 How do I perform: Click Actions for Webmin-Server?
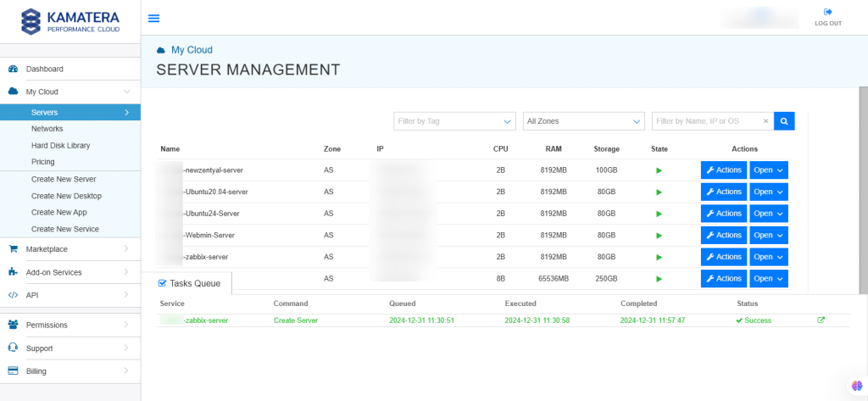click(724, 235)
